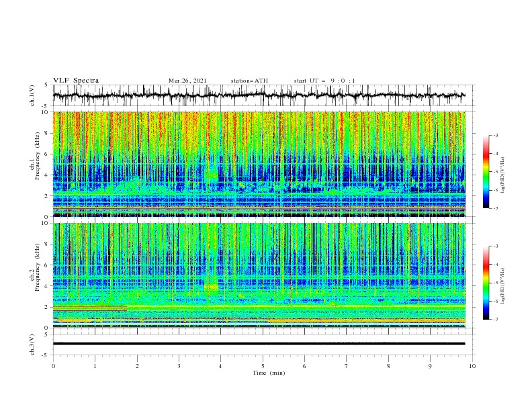The image size is (532, 411).
Task: Click the upper color bar log(PSD) label
Action: tap(503, 175)
